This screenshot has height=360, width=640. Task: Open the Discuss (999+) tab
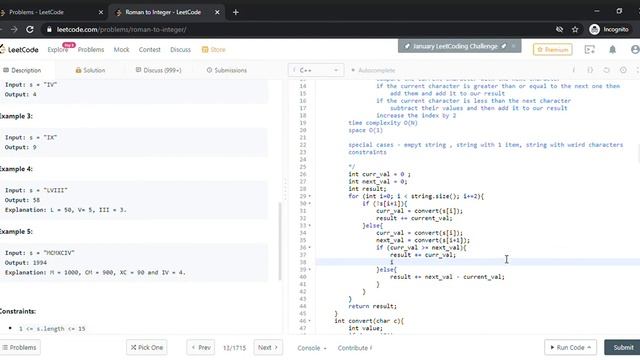[158, 70]
